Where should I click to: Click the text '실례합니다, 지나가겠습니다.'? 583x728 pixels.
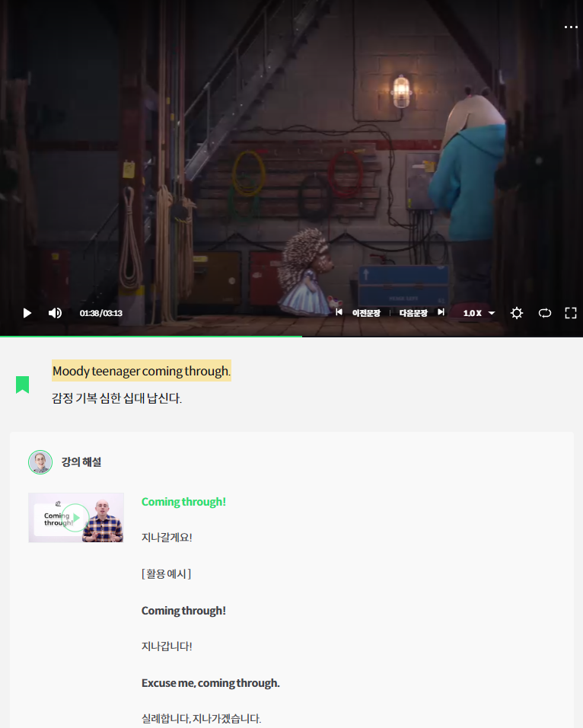[x=202, y=719]
